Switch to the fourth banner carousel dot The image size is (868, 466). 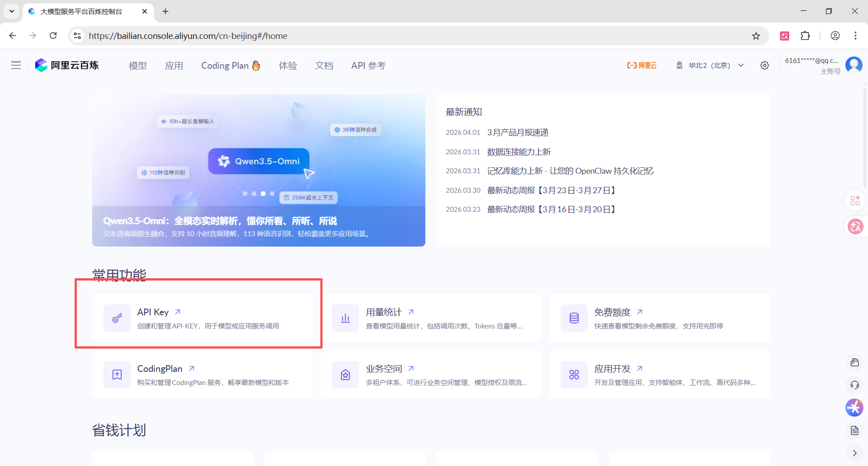click(x=272, y=194)
